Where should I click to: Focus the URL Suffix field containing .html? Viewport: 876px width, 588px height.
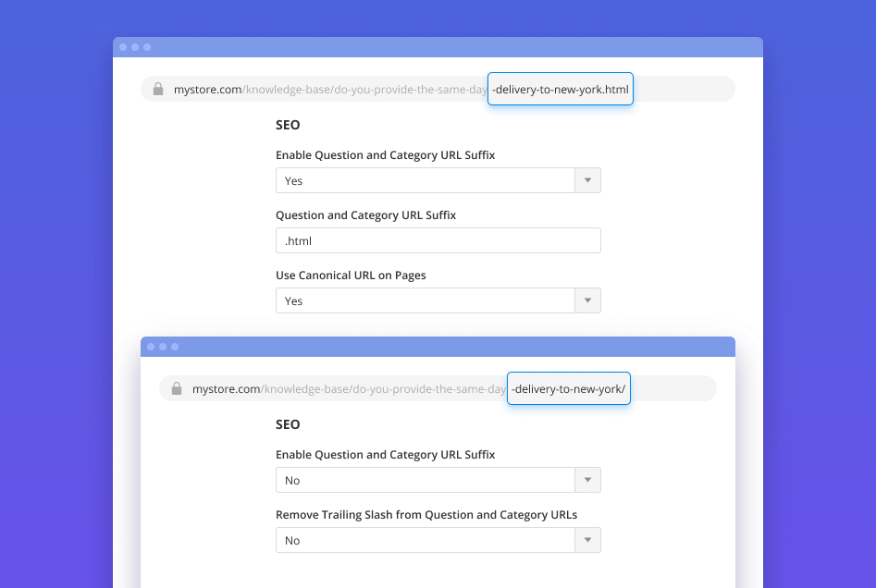[438, 240]
